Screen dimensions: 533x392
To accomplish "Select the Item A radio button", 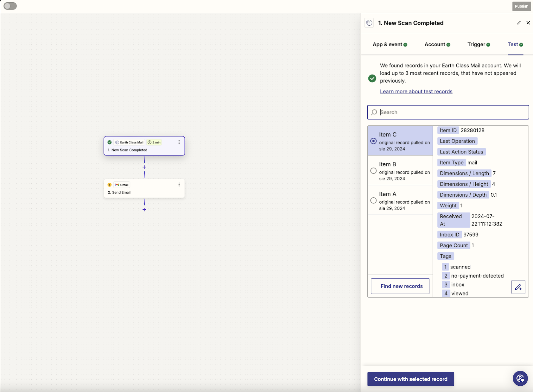I will 373,201.
